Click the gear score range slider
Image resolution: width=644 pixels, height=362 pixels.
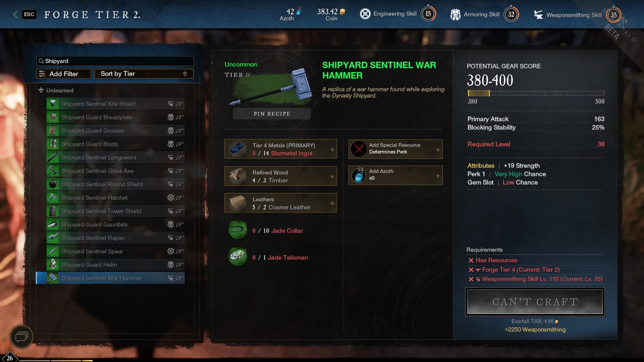click(536, 93)
